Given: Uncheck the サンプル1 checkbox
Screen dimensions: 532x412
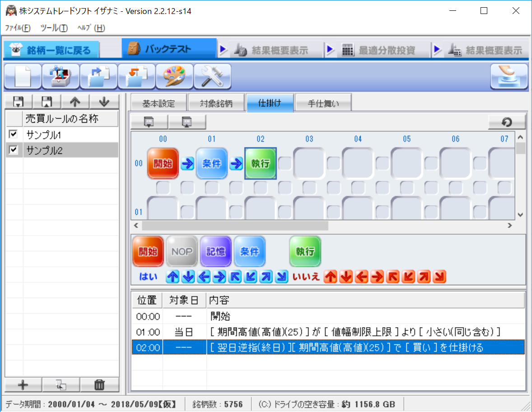Looking at the screenshot, I should tap(13, 134).
